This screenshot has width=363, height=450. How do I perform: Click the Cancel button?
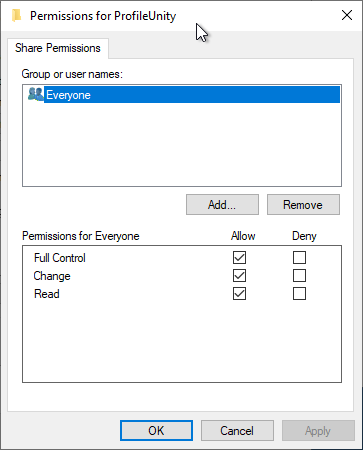[x=237, y=431]
